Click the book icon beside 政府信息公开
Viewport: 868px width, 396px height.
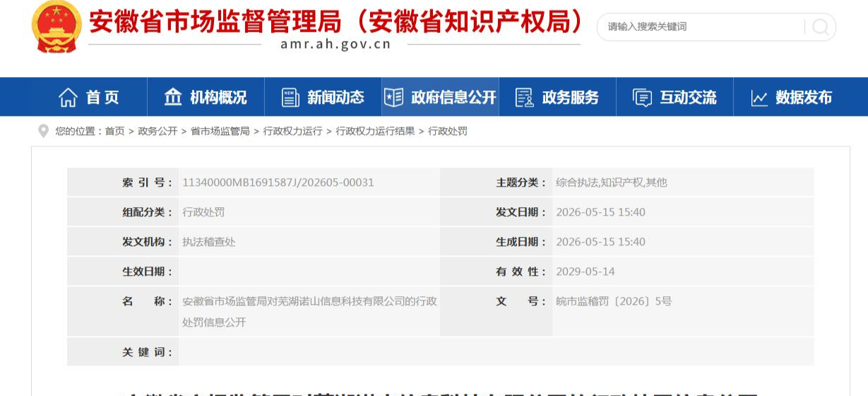(x=393, y=98)
